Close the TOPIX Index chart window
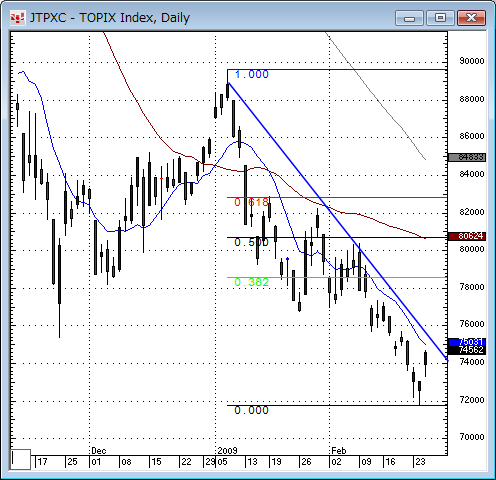This screenshot has height=480, width=496. (471, 18)
